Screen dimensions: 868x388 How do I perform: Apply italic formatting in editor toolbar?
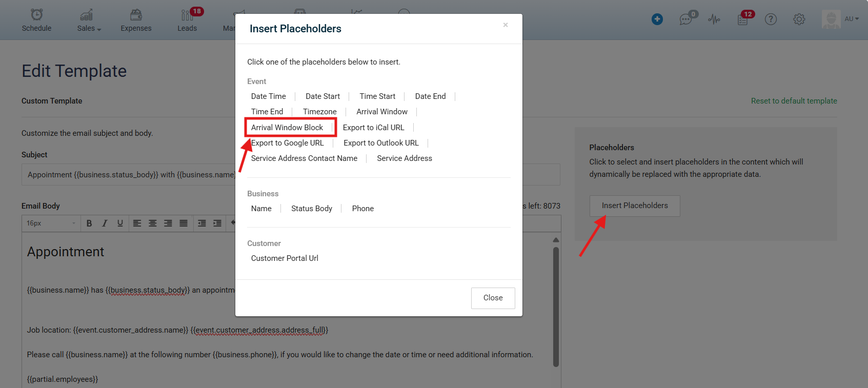[105, 223]
